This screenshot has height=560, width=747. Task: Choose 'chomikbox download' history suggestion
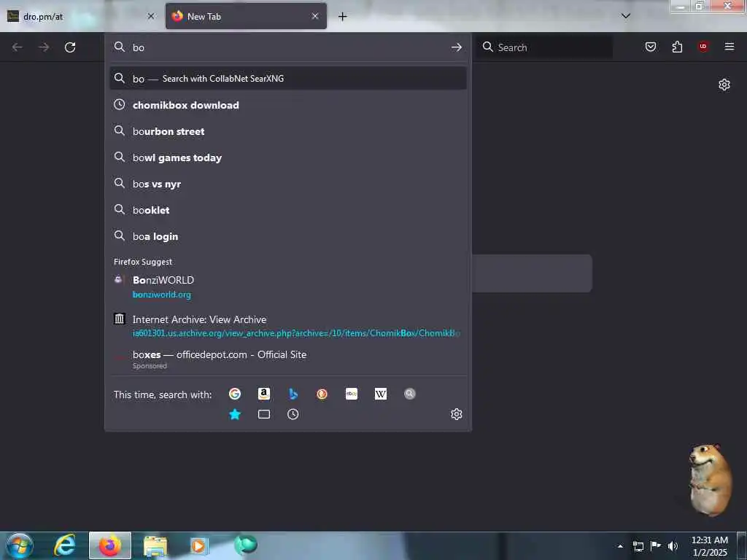[287, 105]
